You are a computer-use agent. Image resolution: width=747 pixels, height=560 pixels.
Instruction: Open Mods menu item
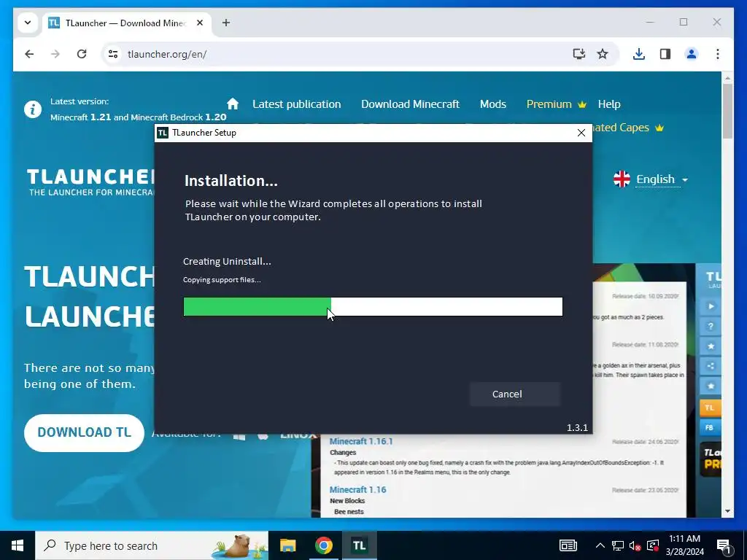(493, 104)
